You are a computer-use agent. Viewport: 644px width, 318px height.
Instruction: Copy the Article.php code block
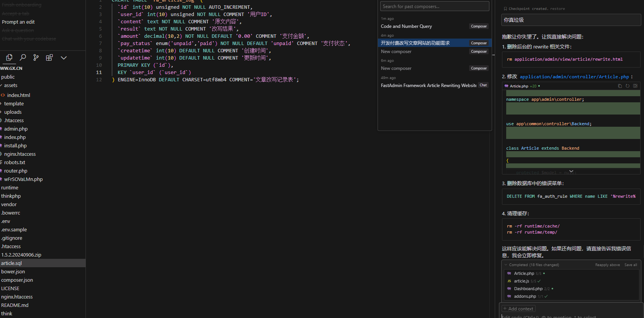point(620,86)
